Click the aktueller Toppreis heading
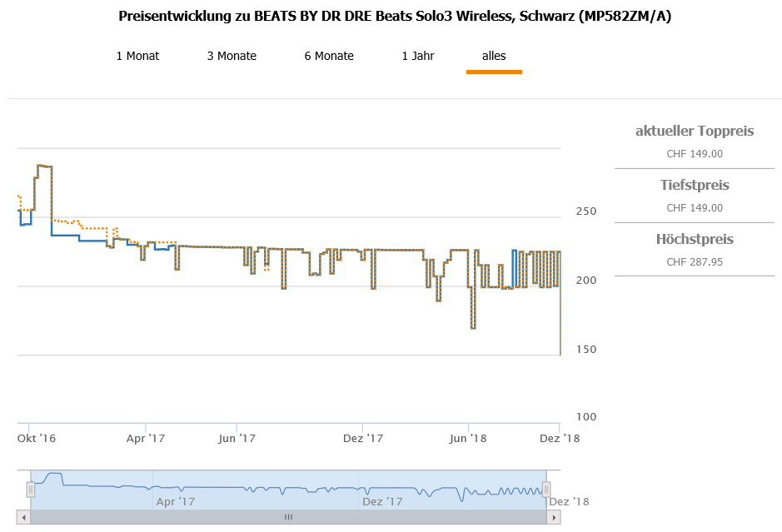The image size is (782, 532). pyautogui.click(x=695, y=131)
